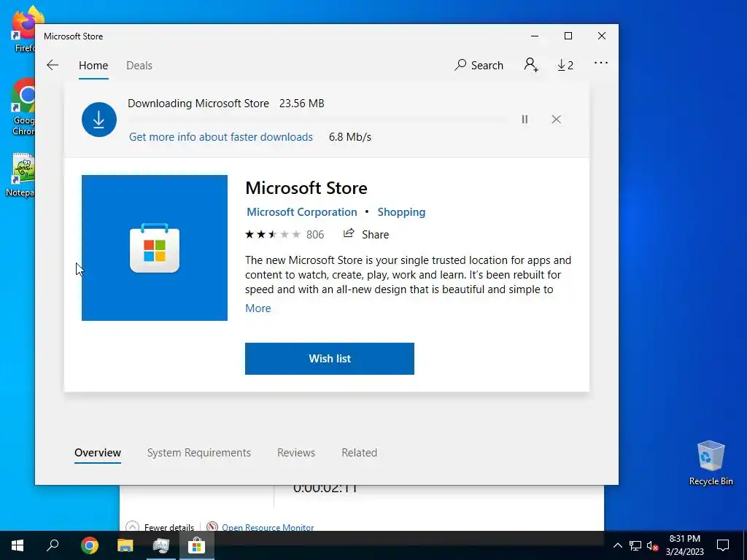Pause the Microsoft Store download
The width and height of the screenshot is (747, 560).
click(x=525, y=119)
